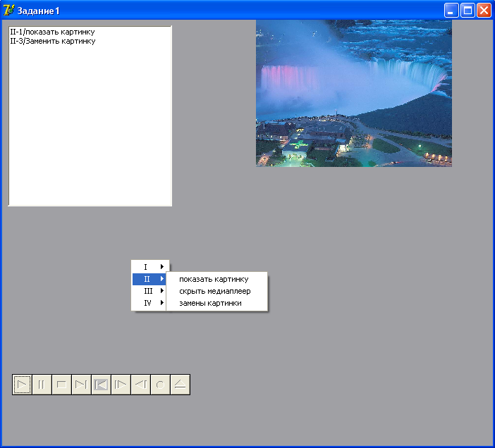Select list line 'II-1/показать картинку'
Image resolution: width=495 pixels, height=448 pixels.
point(52,32)
